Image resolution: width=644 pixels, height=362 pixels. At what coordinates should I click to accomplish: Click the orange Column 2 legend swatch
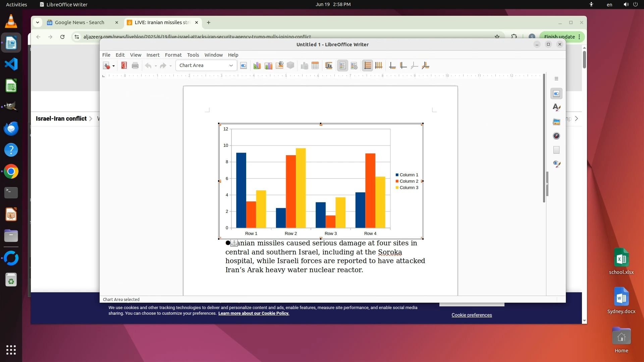tap(397, 181)
